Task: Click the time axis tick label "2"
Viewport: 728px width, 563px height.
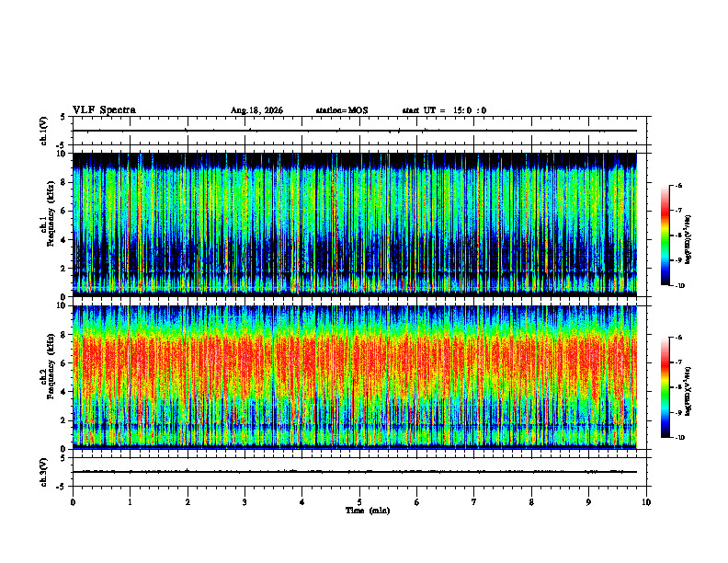Action: [x=188, y=502]
